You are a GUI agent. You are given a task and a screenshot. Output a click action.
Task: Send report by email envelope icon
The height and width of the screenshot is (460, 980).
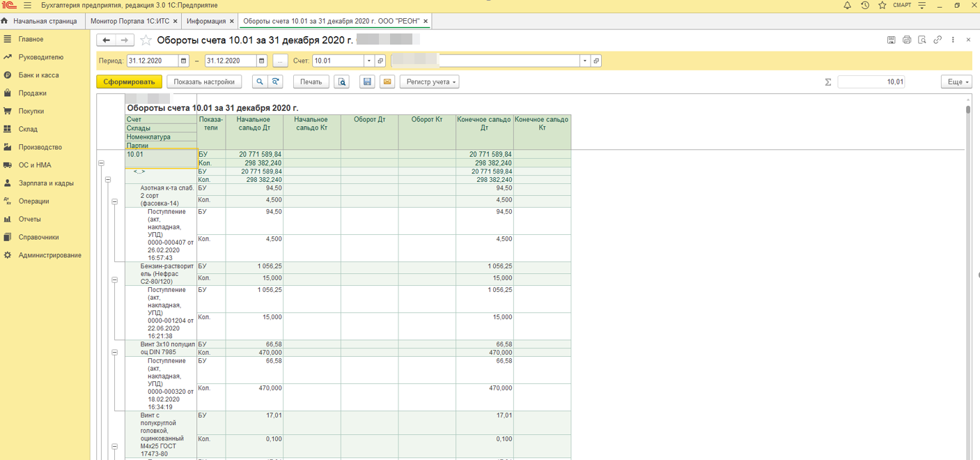(387, 82)
